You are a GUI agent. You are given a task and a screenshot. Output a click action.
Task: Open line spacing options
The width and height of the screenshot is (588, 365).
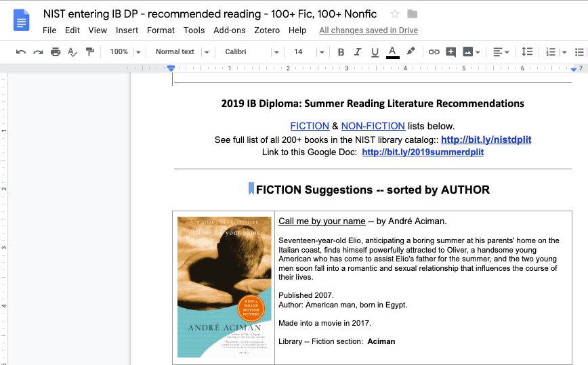pyautogui.click(x=527, y=51)
